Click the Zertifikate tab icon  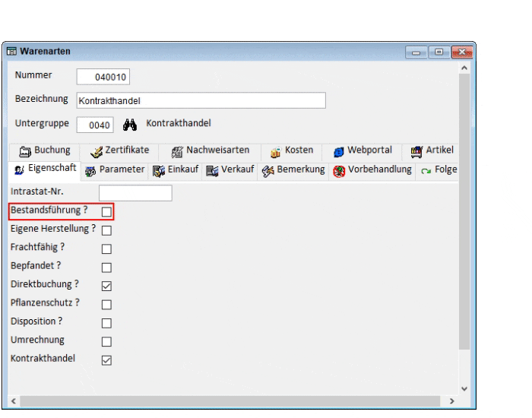click(97, 152)
